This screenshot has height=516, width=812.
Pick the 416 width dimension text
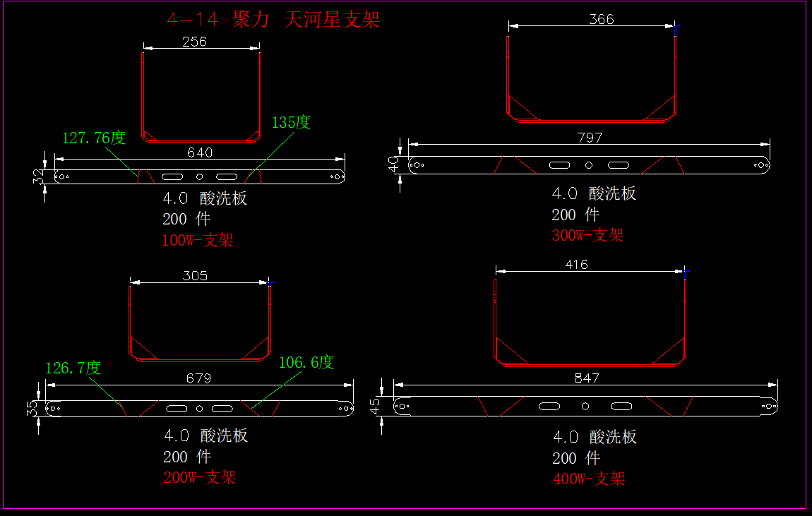click(x=576, y=265)
